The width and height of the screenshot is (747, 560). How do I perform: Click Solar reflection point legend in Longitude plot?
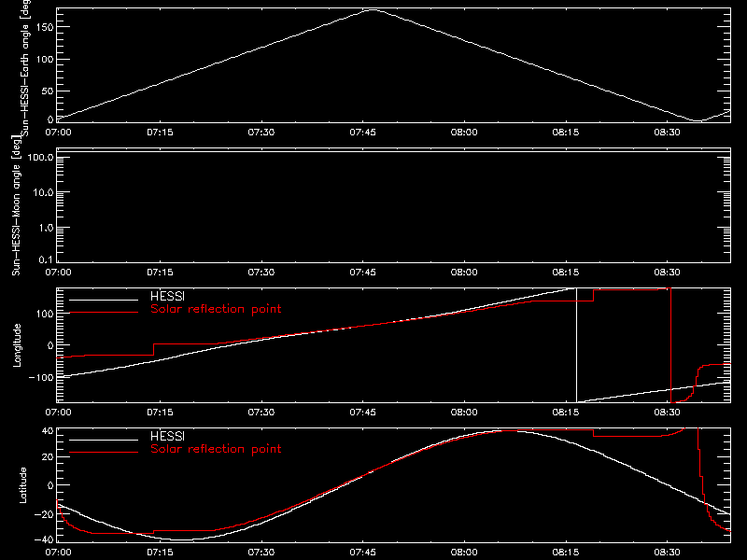click(x=216, y=309)
